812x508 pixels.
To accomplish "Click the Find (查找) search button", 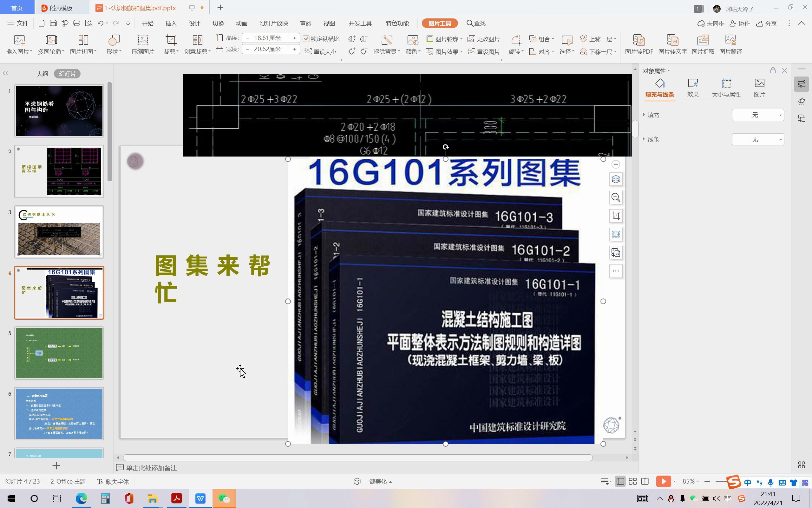I will (476, 23).
